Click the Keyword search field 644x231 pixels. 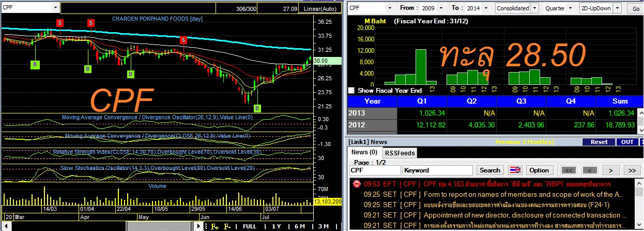(x=437, y=170)
